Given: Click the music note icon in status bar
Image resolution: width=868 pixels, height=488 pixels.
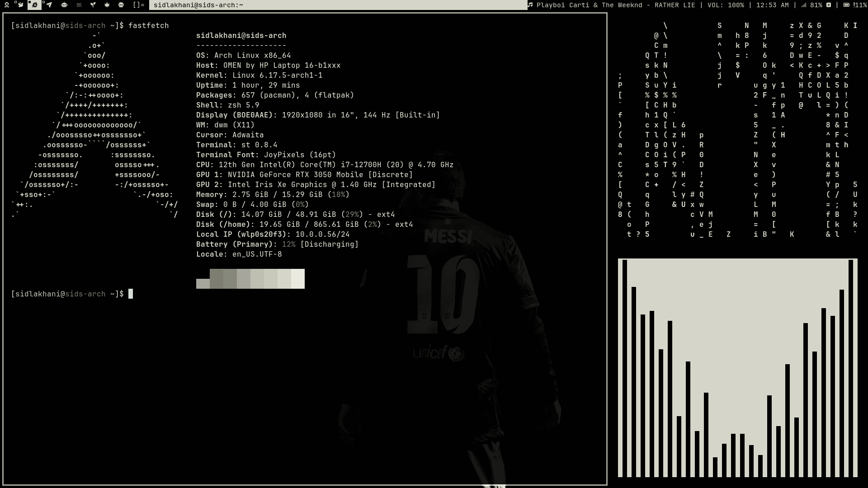Looking at the screenshot, I should tap(530, 5).
